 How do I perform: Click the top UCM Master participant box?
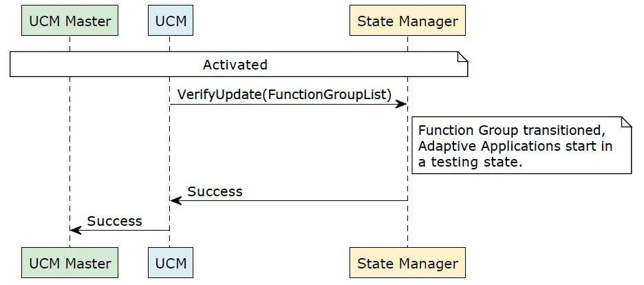(69, 21)
